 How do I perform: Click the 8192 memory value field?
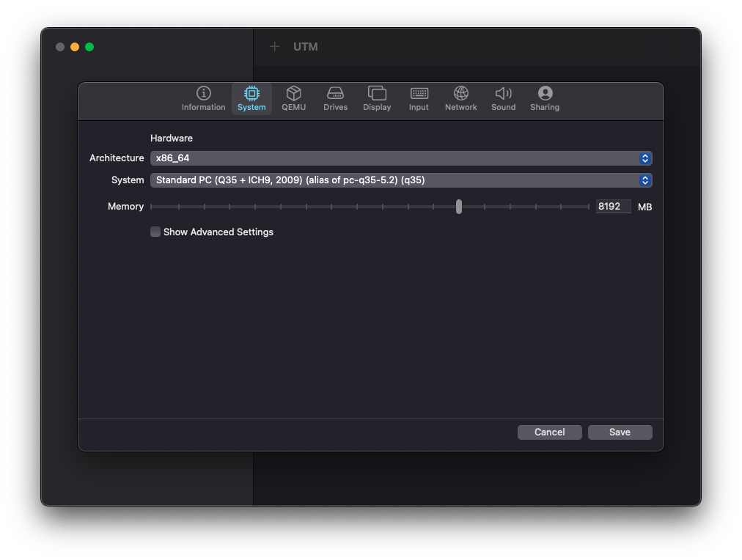pyautogui.click(x=613, y=206)
